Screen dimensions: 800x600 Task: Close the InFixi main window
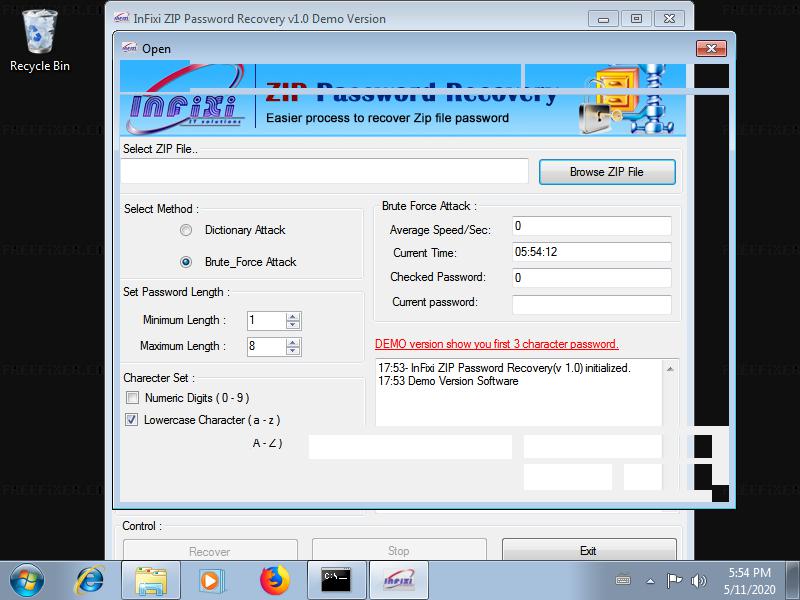pos(669,19)
